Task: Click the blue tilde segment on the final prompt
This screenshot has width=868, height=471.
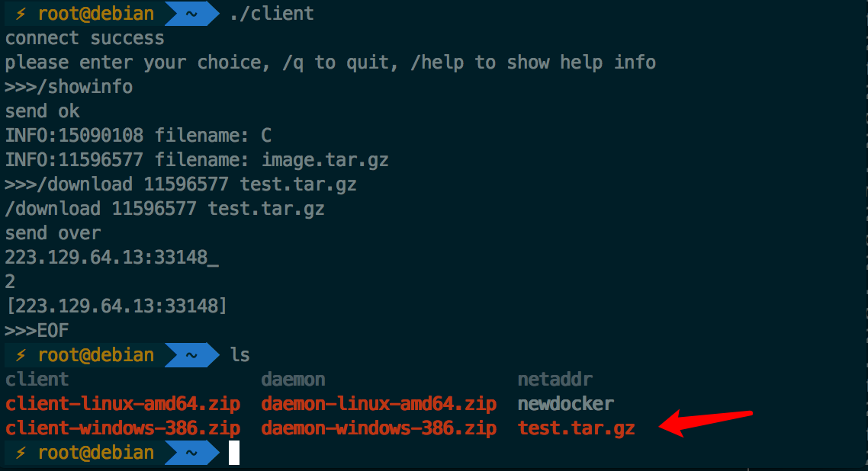Action: 193,453
